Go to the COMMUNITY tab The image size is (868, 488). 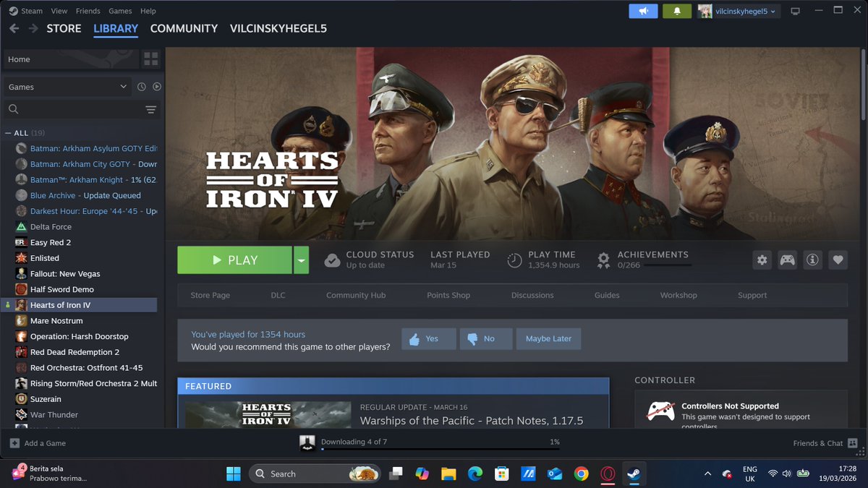click(x=184, y=28)
